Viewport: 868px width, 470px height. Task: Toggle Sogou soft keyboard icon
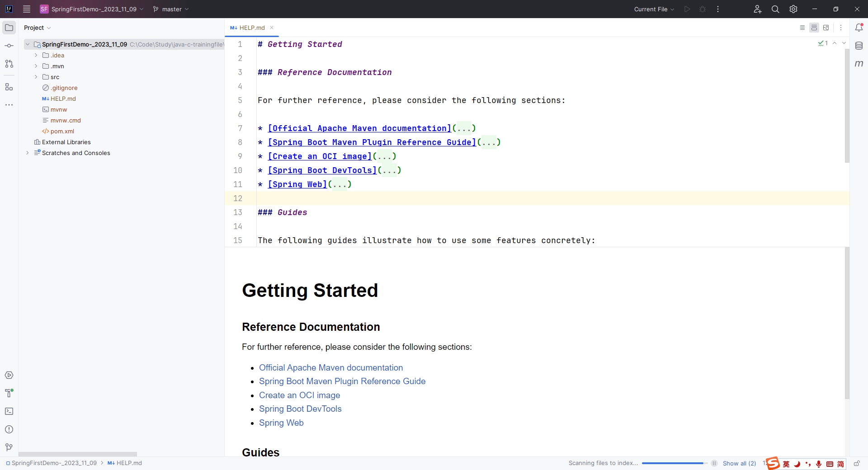tap(830, 464)
